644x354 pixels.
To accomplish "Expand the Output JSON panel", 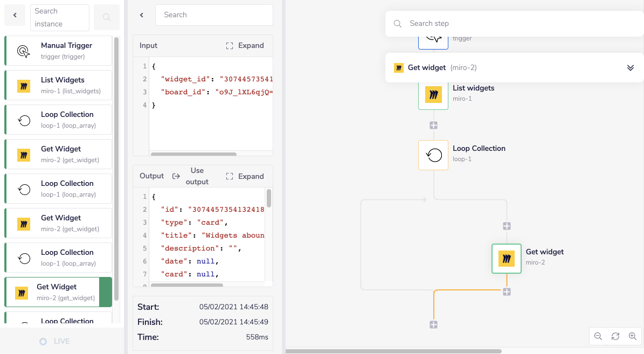I will [245, 176].
